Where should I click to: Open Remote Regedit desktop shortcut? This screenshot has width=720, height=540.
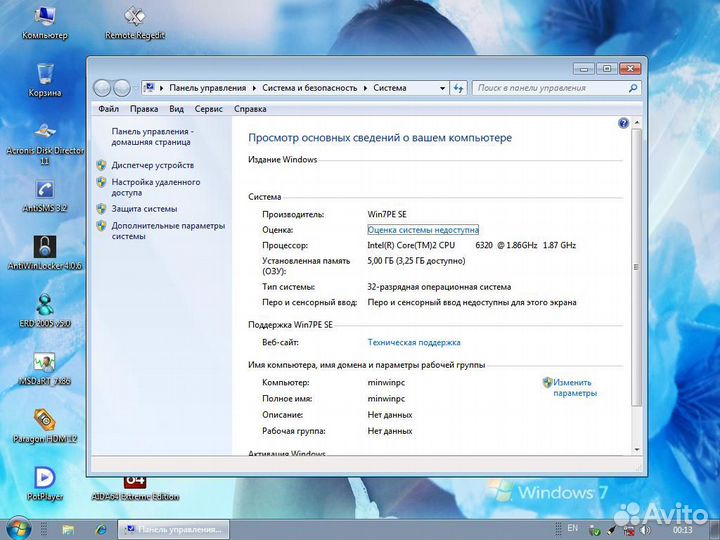click(x=135, y=23)
